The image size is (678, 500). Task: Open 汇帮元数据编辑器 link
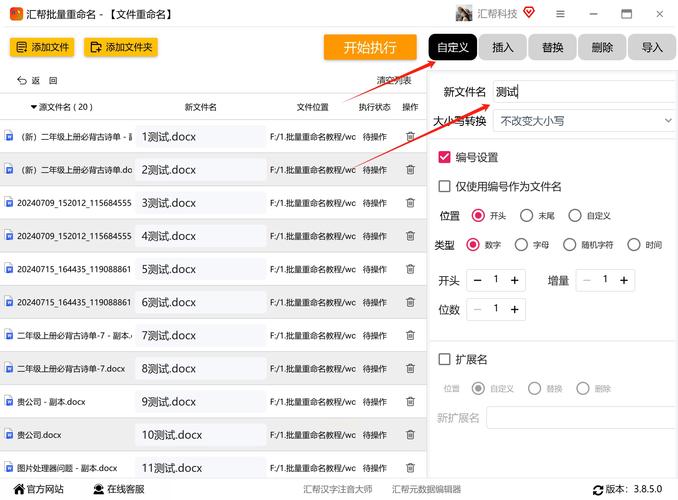(426, 489)
